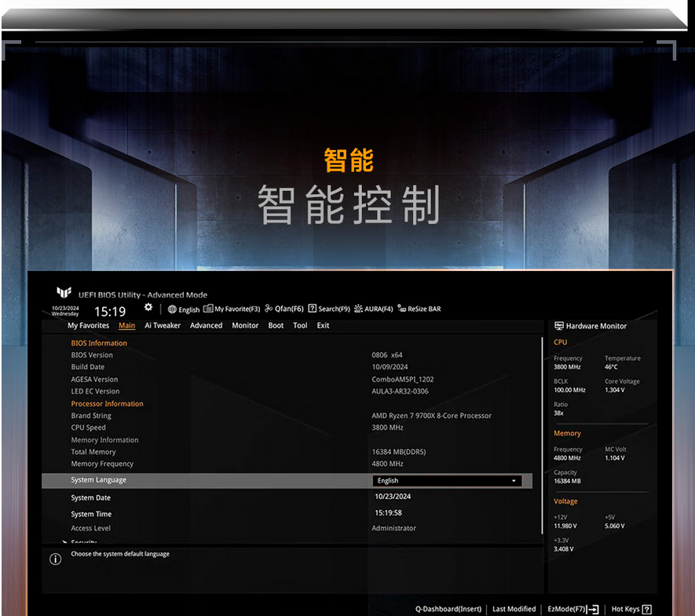Click the Memory Frequency label
Screen dimensions: 695x616
tap(102, 464)
